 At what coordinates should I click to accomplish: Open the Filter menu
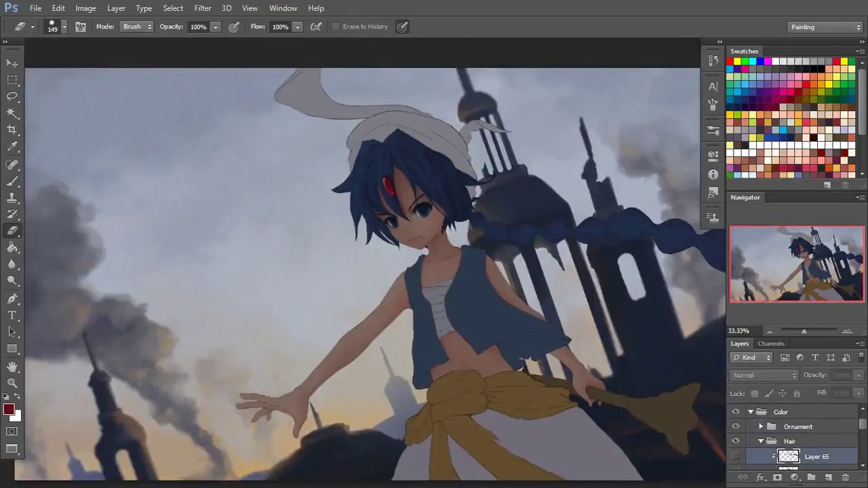click(x=202, y=8)
